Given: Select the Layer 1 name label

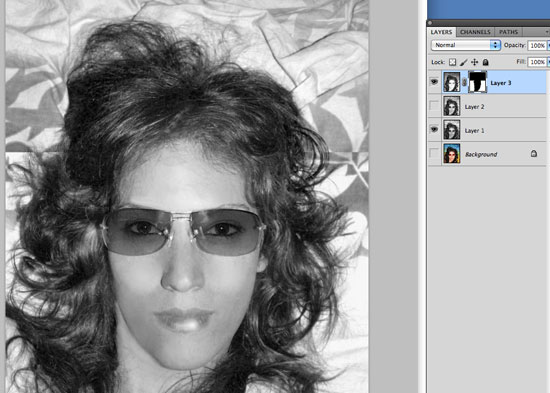Looking at the screenshot, I should (474, 131).
